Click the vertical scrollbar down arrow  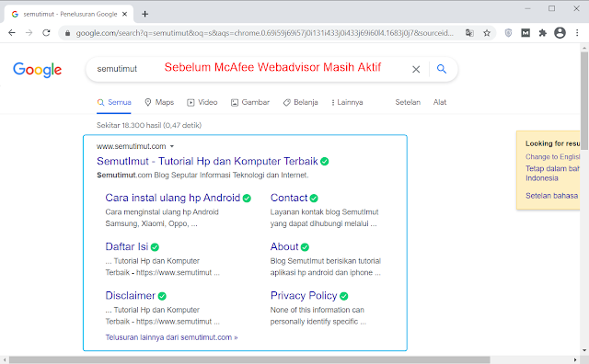tap(584, 350)
